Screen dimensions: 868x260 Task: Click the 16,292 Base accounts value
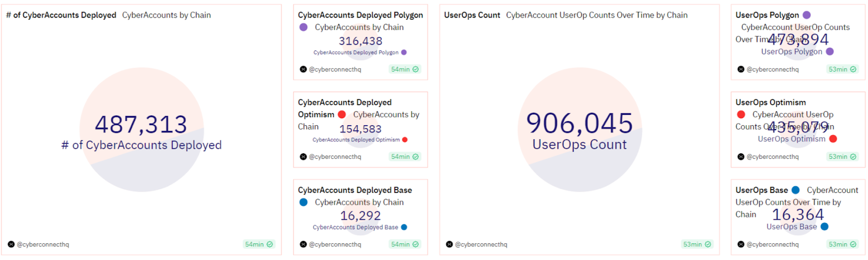pos(361,216)
